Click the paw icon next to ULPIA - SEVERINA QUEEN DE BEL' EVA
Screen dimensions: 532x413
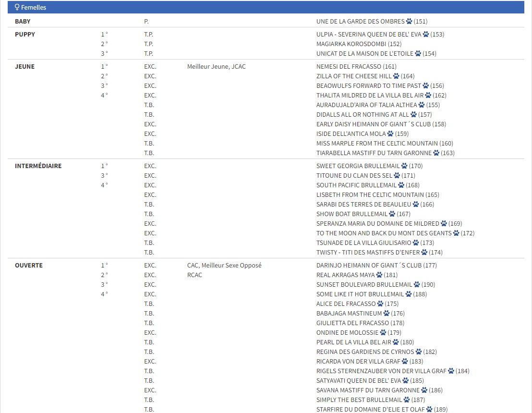click(426, 34)
